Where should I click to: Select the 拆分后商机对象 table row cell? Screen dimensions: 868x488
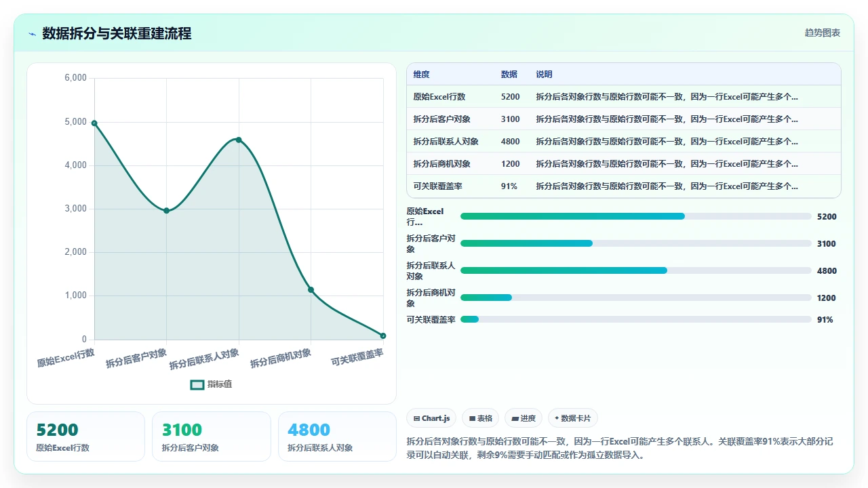[442, 164]
